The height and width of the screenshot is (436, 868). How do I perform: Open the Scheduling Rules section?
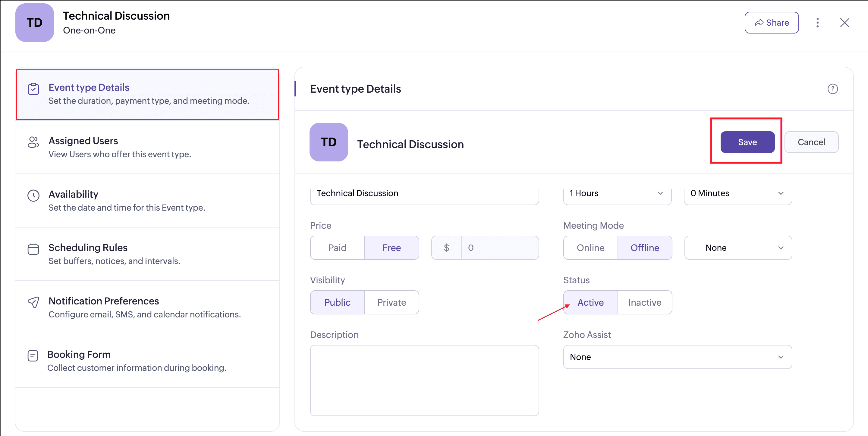pyautogui.click(x=147, y=254)
